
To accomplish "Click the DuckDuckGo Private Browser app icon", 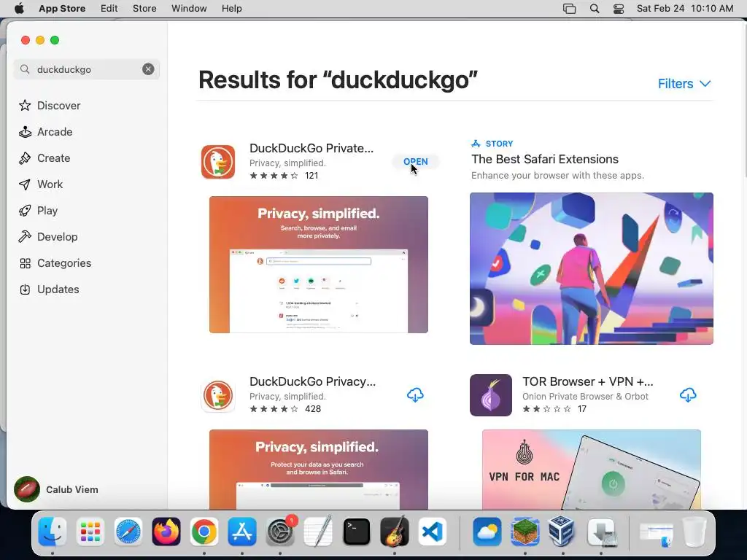I will pos(217,162).
